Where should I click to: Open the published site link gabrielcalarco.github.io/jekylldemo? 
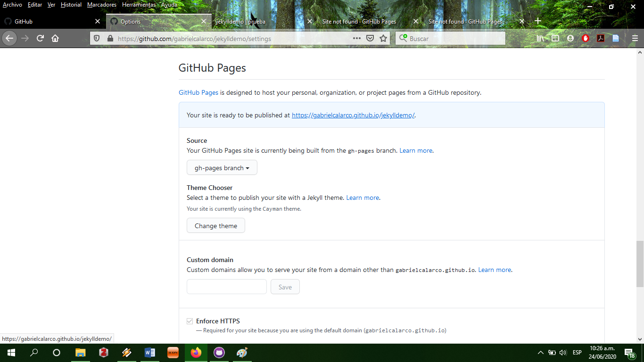pos(353,115)
